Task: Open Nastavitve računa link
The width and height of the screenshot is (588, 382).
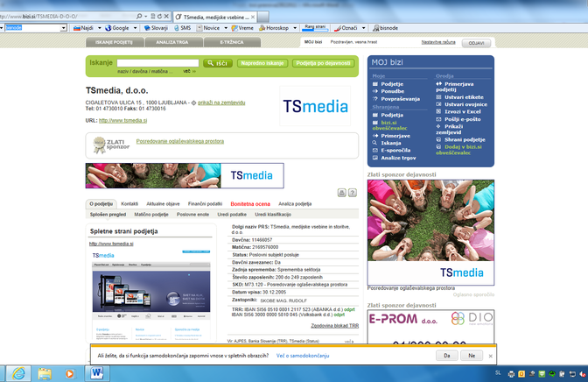Action: (x=438, y=42)
